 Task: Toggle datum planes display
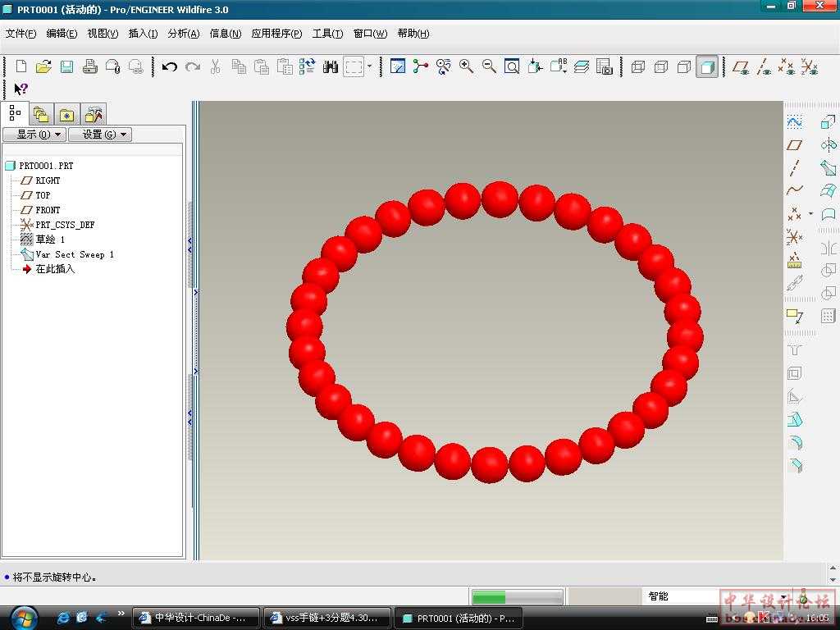click(742, 66)
